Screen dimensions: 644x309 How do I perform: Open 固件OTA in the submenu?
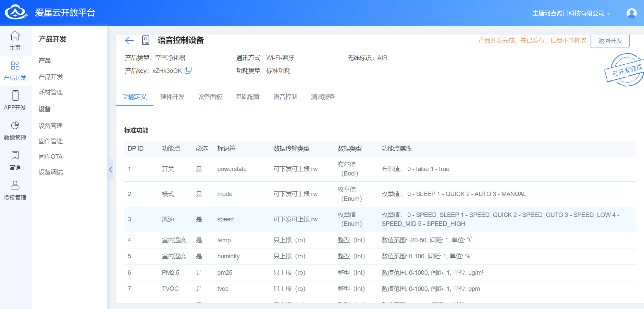[x=51, y=157]
